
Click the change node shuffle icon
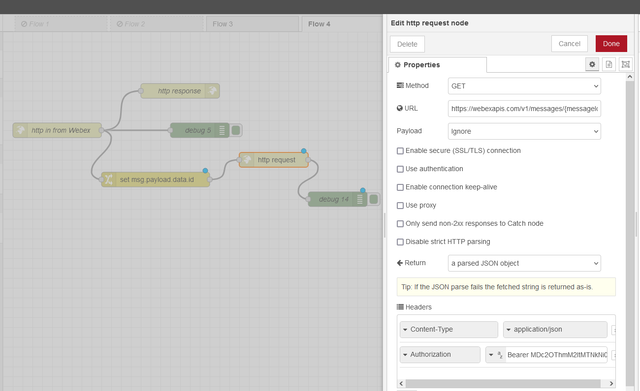pos(109,179)
